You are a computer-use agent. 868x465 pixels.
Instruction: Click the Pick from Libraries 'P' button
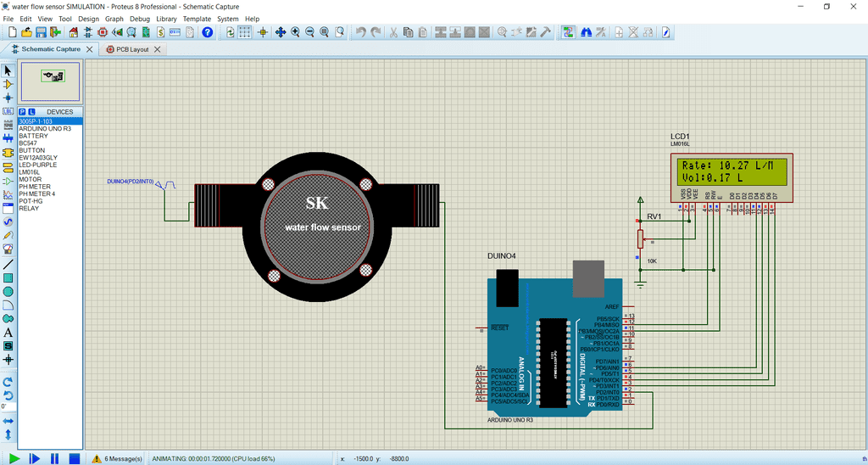(23, 112)
